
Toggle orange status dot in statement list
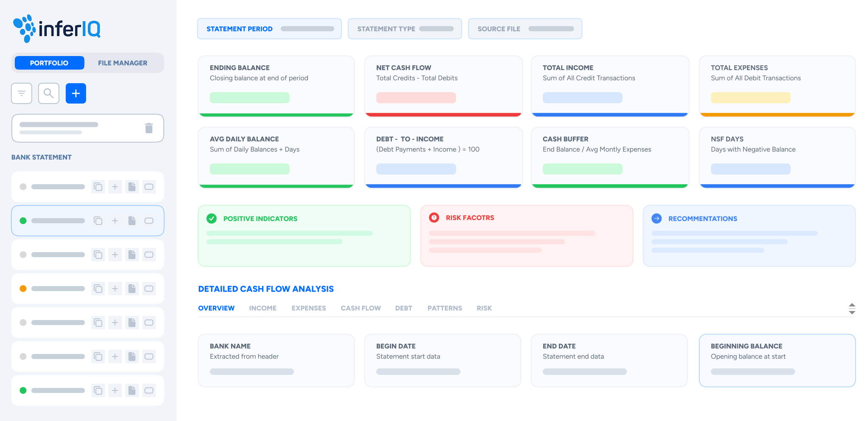23,289
